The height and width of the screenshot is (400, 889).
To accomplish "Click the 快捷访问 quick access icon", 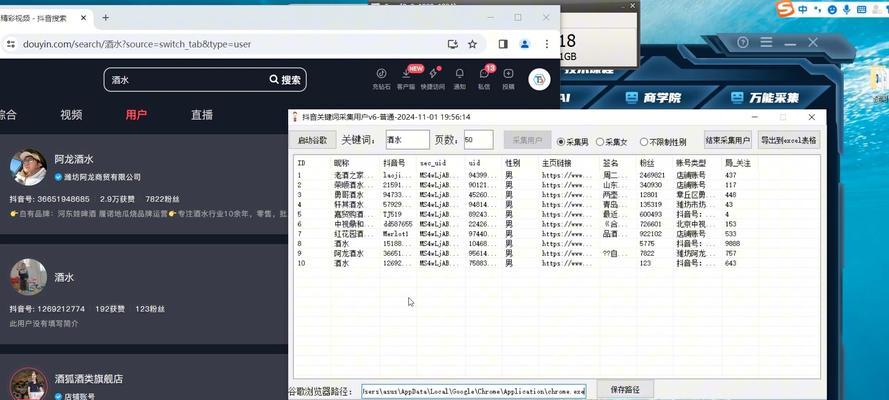I will tap(433, 73).
